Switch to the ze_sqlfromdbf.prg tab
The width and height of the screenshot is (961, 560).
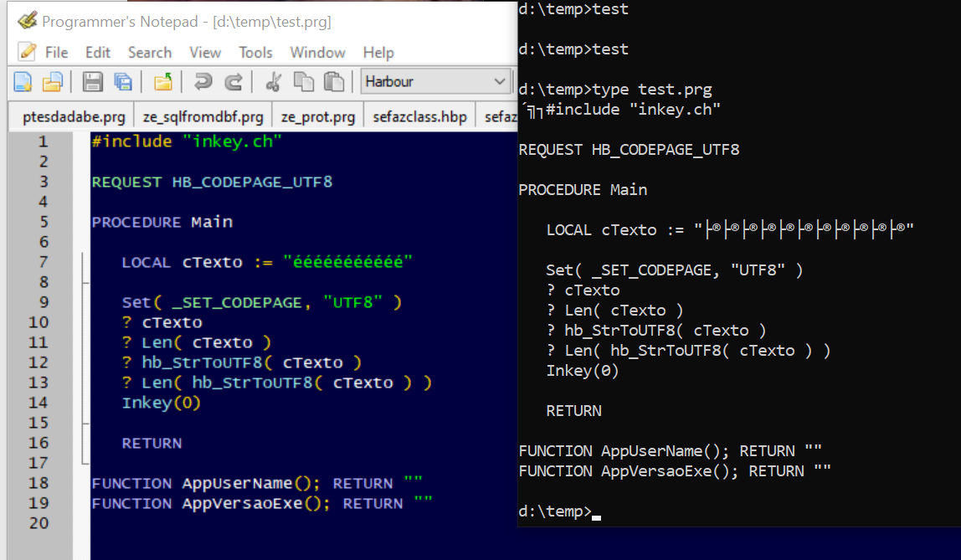pyautogui.click(x=203, y=116)
